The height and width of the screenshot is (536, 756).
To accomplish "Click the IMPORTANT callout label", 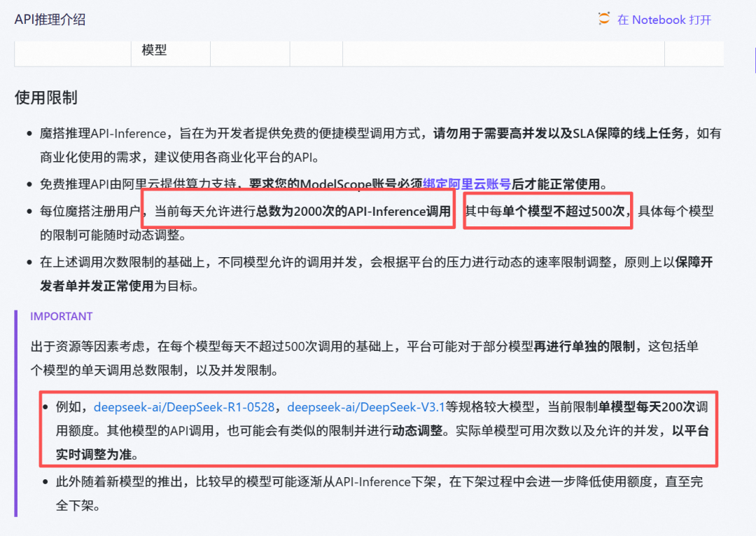I will (61, 316).
